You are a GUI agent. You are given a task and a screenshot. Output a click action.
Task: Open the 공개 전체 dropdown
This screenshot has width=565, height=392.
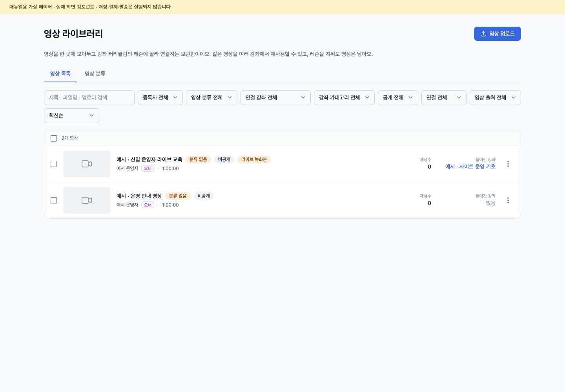(x=398, y=98)
